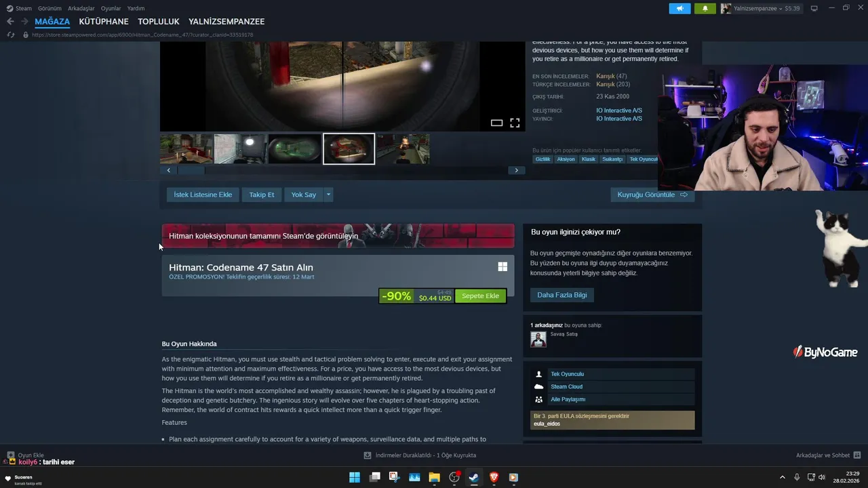The image size is (868, 488).
Task: Open Arkadaşlar ve Sohbet panel
Action: pos(828,455)
